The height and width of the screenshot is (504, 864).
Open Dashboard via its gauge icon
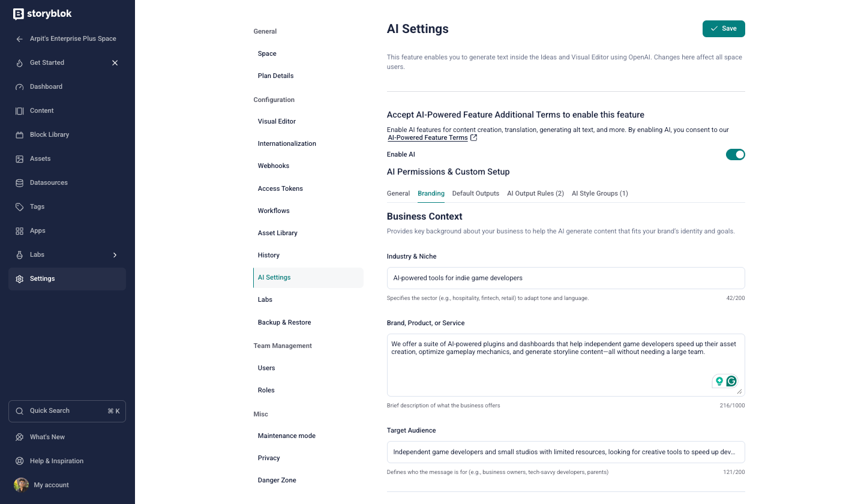pos(20,87)
